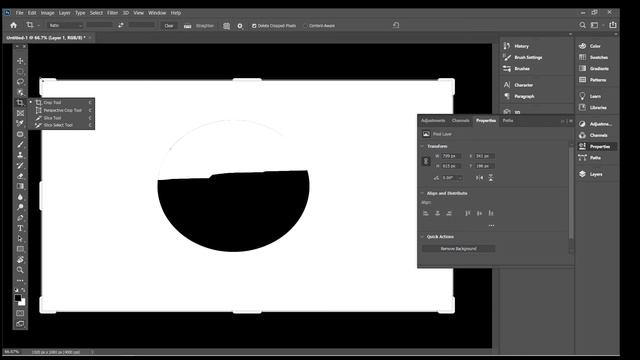Select the Object Selection tool
This screenshot has height=360, width=640.
tap(20, 92)
